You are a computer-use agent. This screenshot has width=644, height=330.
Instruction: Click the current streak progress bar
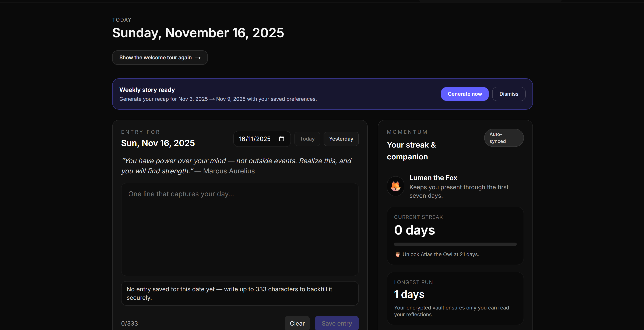click(x=455, y=244)
